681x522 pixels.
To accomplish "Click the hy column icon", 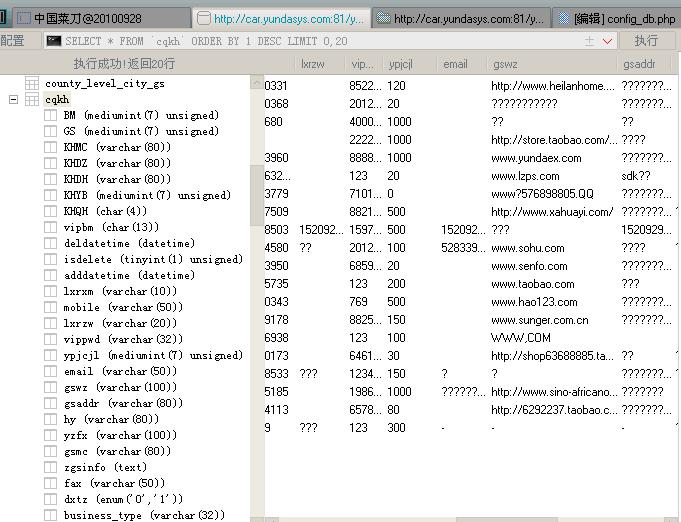I will click(x=50, y=420).
